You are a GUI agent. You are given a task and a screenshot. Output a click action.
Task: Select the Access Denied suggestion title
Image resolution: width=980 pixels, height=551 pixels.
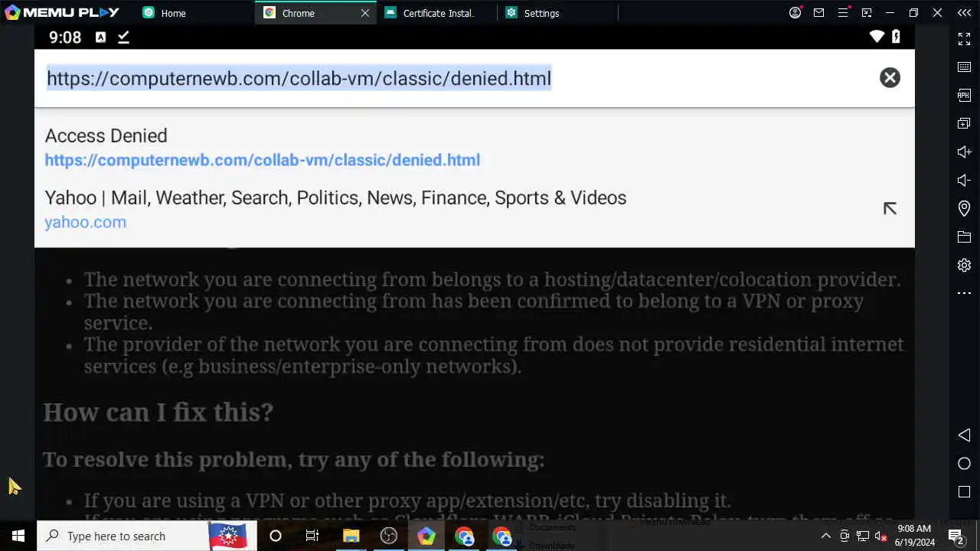coord(106,135)
